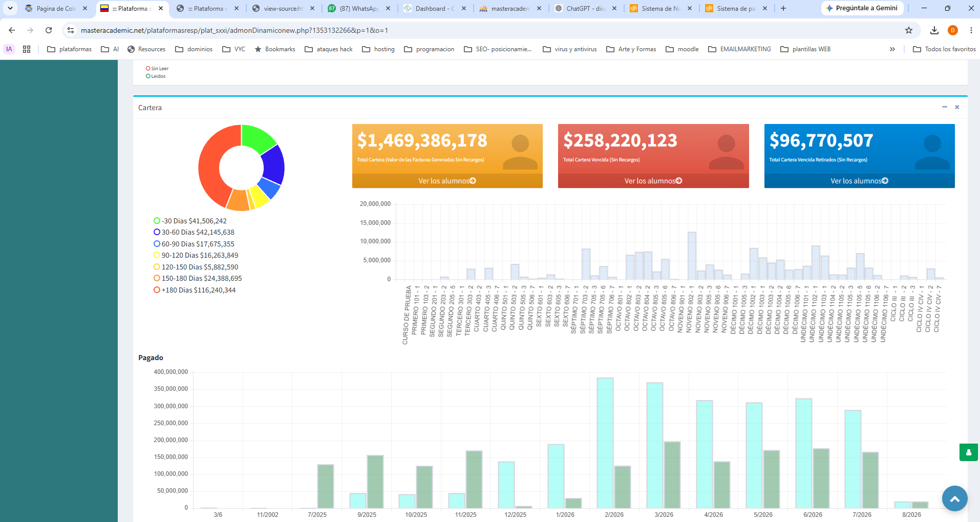Go back to previous page
Image resolution: width=980 pixels, height=522 pixels.
point(12,30)
